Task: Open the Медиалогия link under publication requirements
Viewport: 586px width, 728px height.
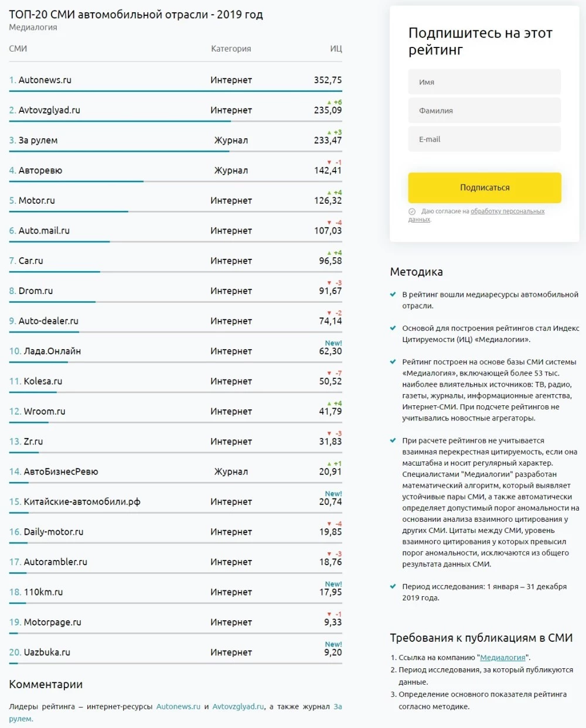Action: [x=502, y=657]
